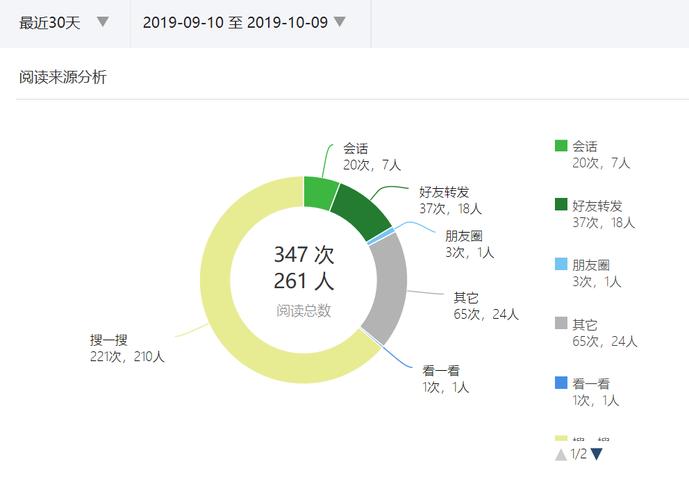Toggle 其它 gray legend swatch
Viewport: 689px width, 500px height.
(561, 323)
